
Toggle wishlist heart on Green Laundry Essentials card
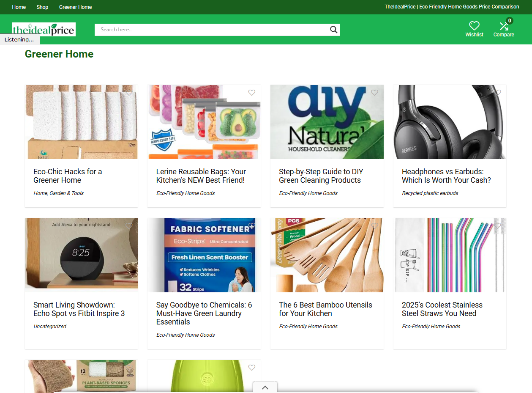point(252,226)
